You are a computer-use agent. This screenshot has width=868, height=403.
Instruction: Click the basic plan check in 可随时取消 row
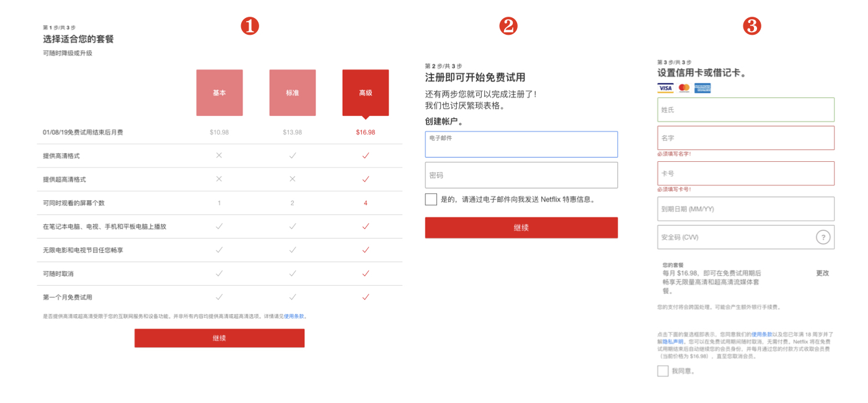click(x=219, y=273)
